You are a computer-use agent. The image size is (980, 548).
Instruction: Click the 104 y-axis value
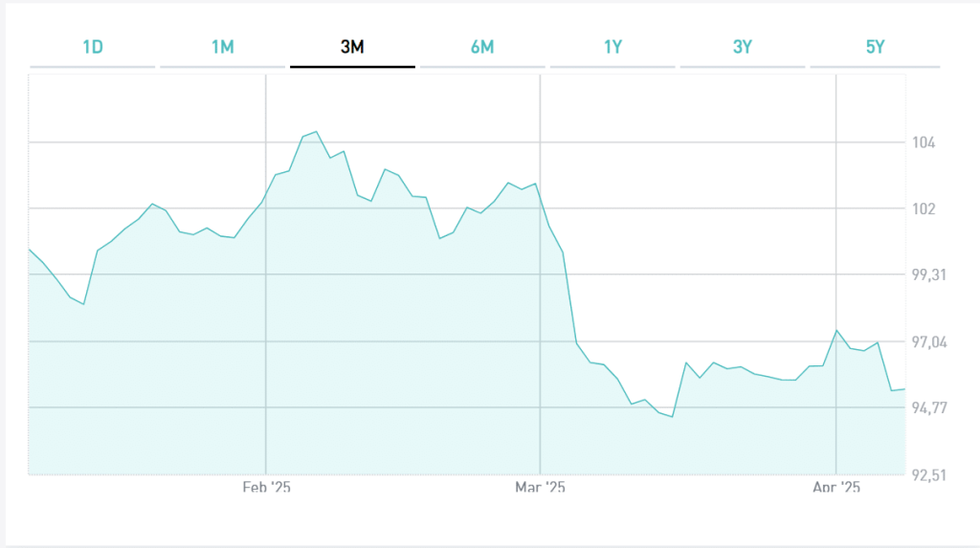point(924,142)
